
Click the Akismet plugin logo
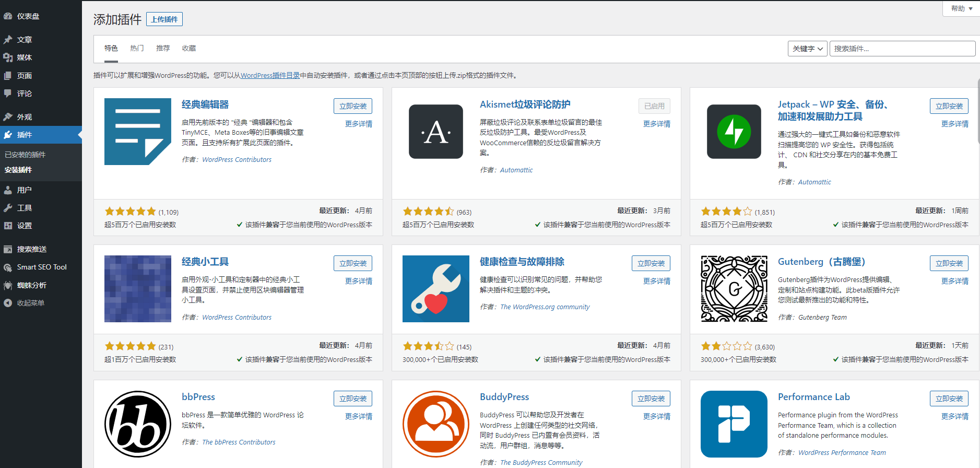coord(435,132)
